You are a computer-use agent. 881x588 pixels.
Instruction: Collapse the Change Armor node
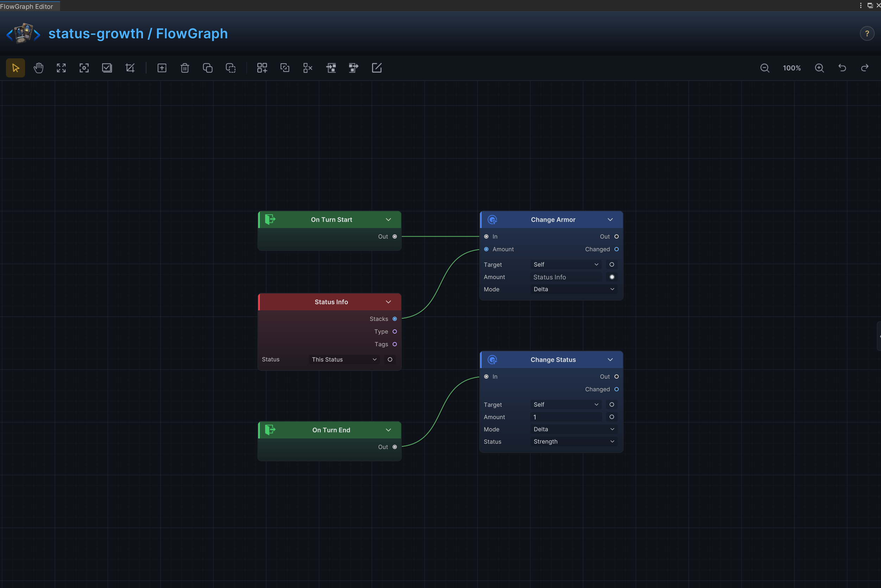coord(610,220)
